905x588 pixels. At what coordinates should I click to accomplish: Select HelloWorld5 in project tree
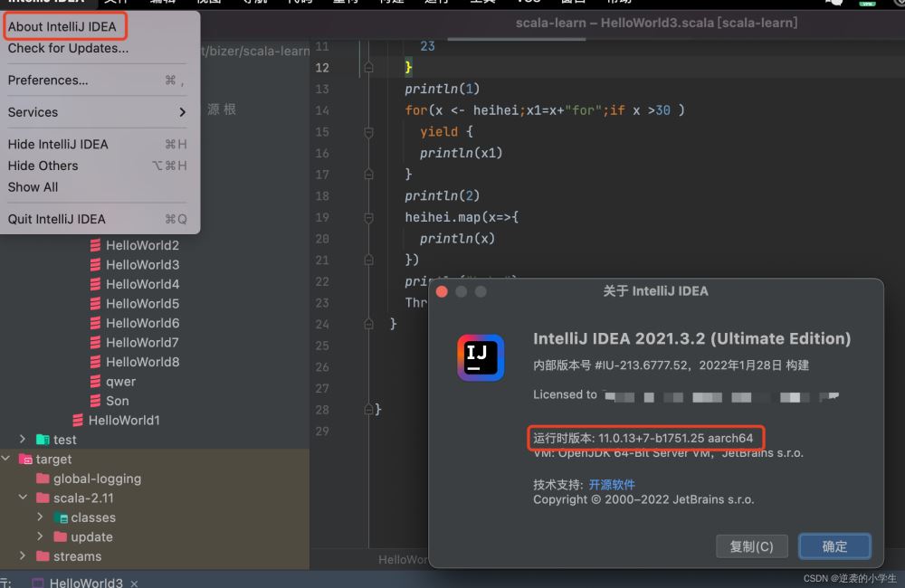click(142, 303)
